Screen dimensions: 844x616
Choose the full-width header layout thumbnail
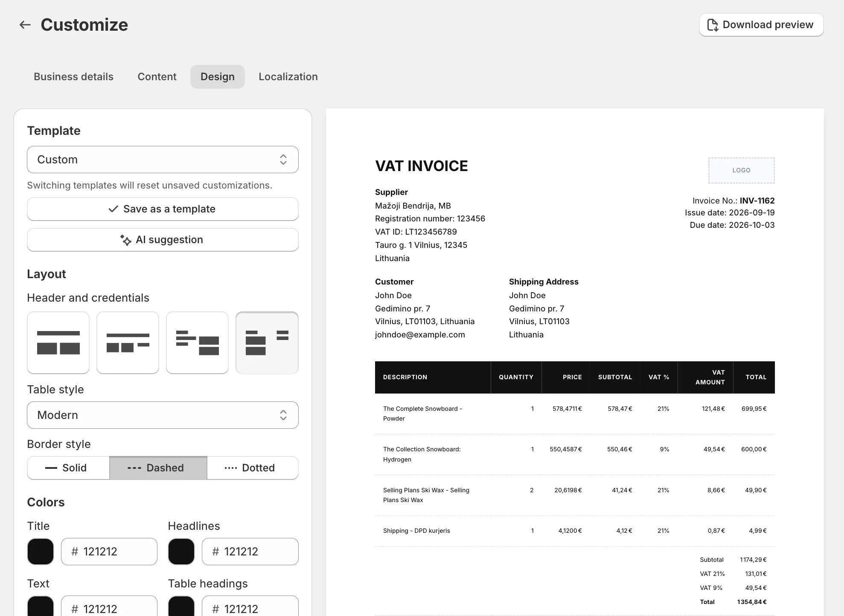[x=58, y=343]
